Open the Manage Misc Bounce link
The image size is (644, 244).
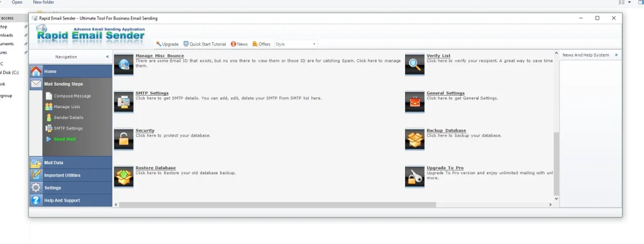pyautogui.click(x=160, y=55)
